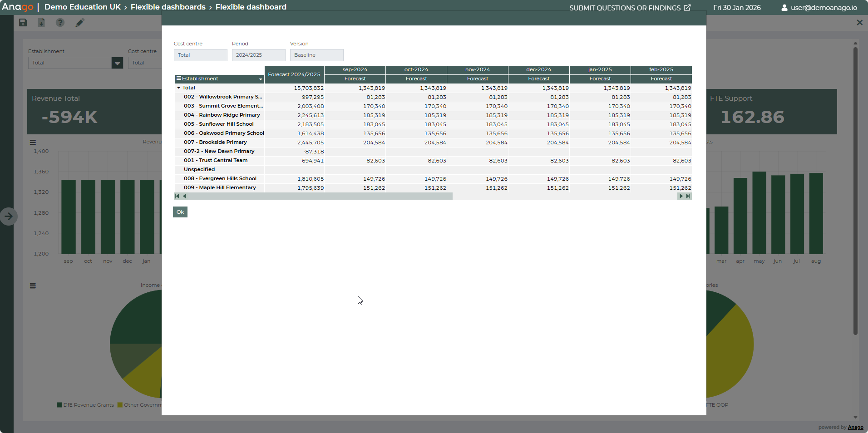Open the Establishment column header dropdown
This screenshot has width=868, height=433.
pyautogui.click(x=261, y=79)
